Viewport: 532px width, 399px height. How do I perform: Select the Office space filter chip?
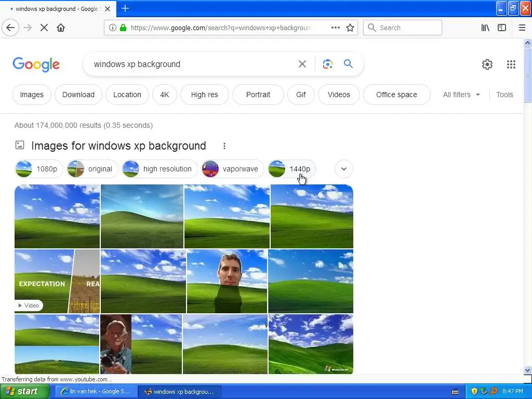pyautogui.click(x=396, y=95)
